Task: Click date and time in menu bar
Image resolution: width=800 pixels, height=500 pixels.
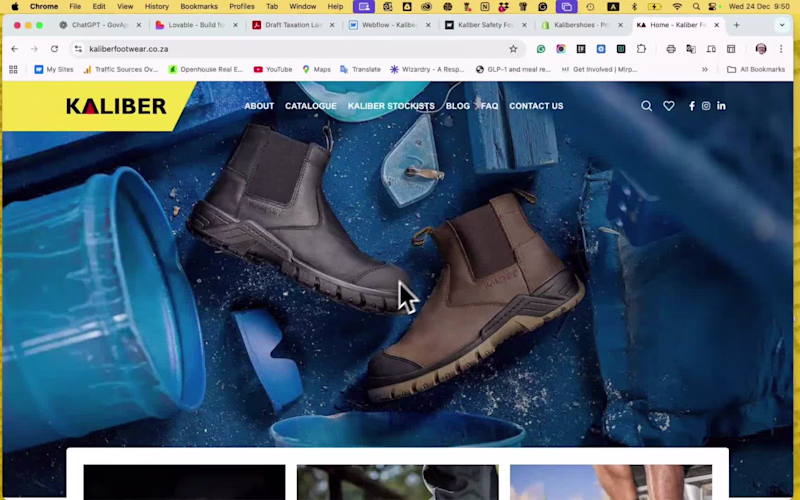Action: pyautogui.click(x=759, y=7)
